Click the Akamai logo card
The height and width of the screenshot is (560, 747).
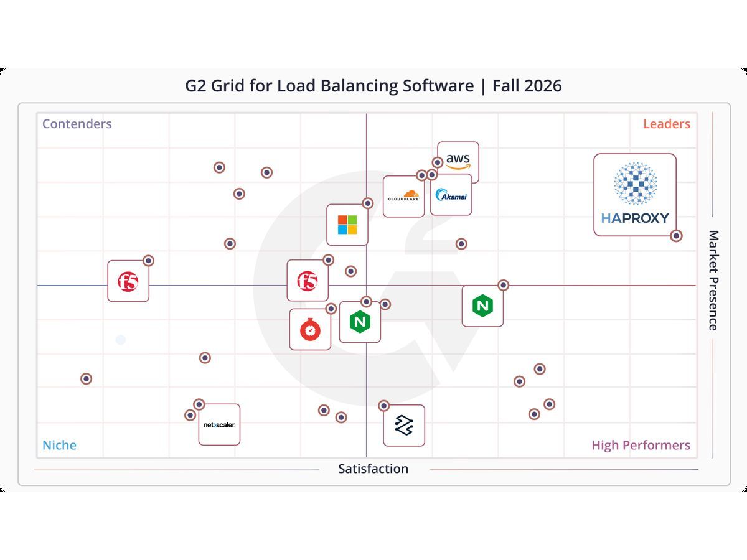point(451,195)
